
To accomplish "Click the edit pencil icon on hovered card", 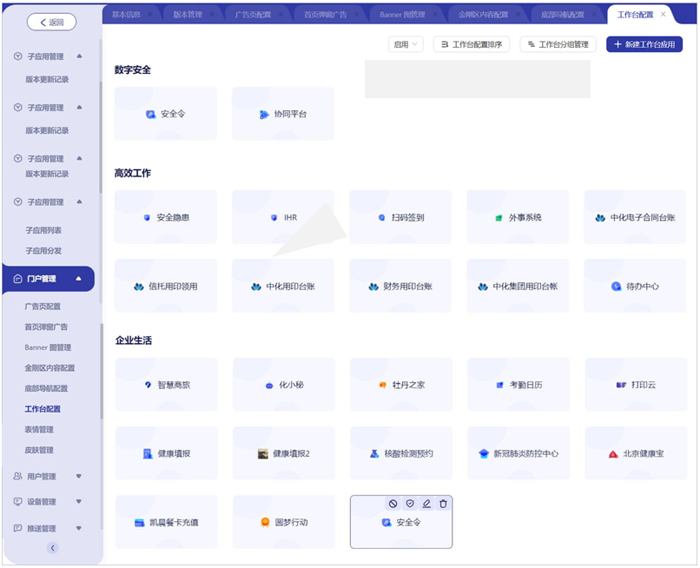I will (x=427, y=504).
